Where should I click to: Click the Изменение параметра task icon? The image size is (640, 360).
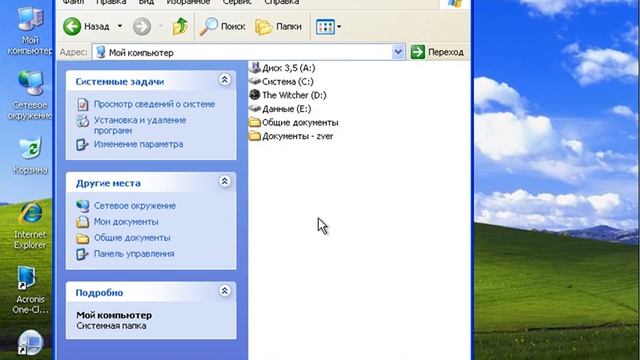[x=82, y=144]
